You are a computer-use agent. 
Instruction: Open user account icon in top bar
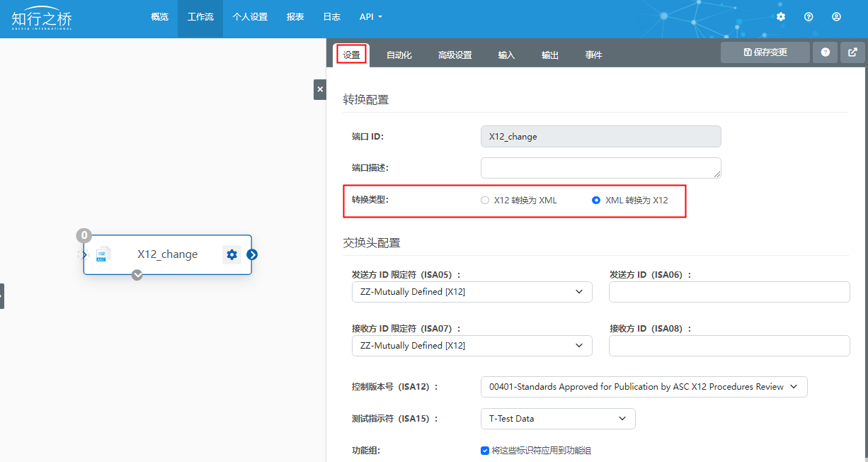click(x=836, y=16)
